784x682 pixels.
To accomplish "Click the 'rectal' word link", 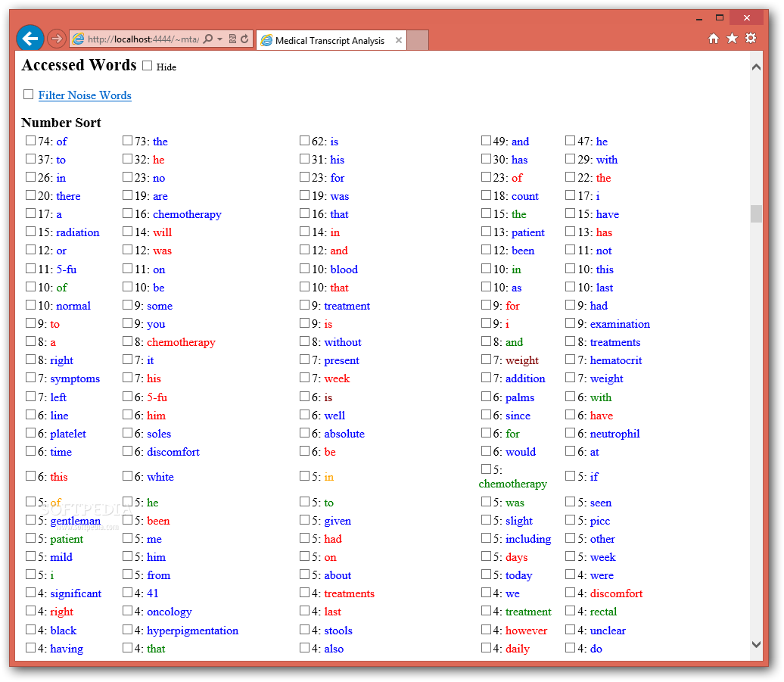I will click(x=603, y=612).
